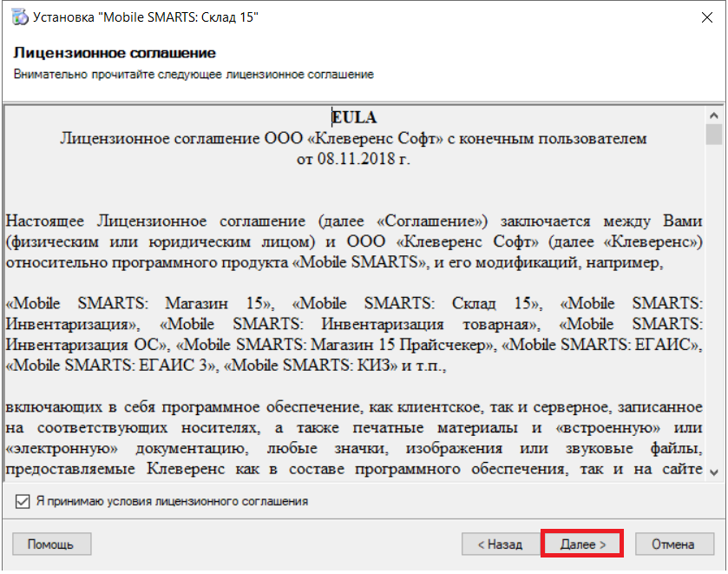The image size is (728, 574).
Task: Cancel installation with the "Отмена" button
Action: tap(673, 544)
